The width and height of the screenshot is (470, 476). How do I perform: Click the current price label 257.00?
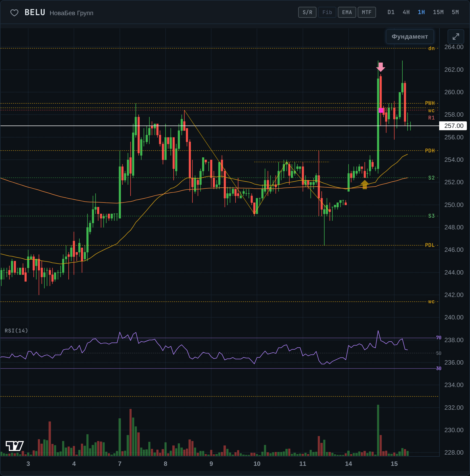[454, 126]
